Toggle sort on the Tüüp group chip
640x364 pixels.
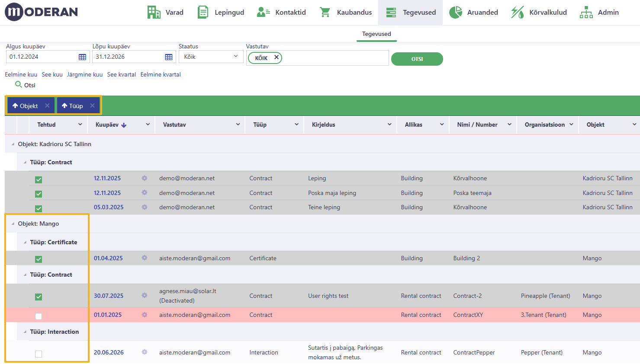72,105
